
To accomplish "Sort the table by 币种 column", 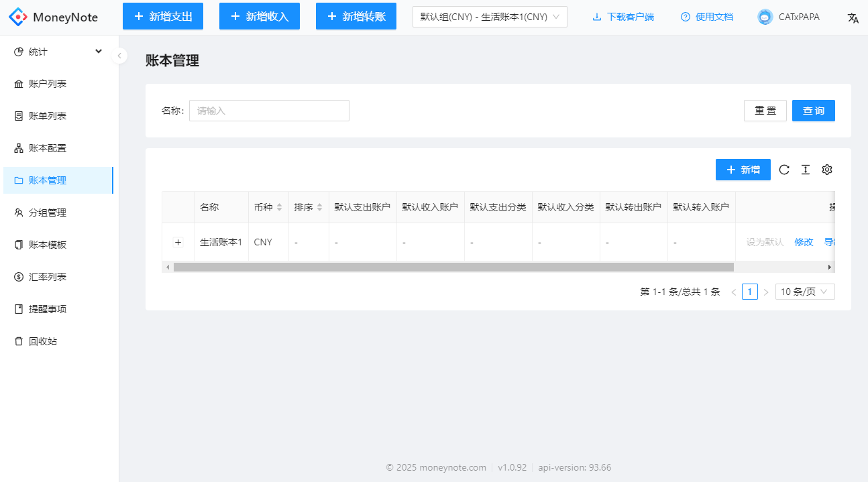I will [268, 207].
